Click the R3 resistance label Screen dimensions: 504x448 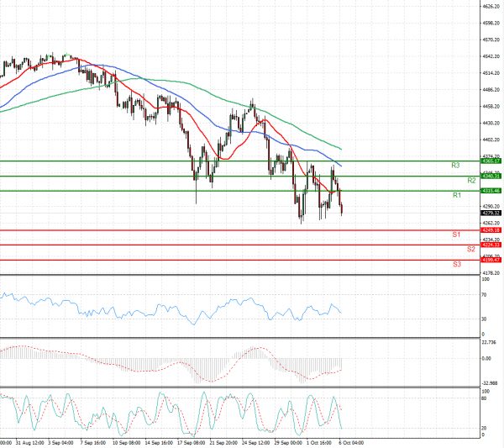pyautogui.click(x=455, y=166)
